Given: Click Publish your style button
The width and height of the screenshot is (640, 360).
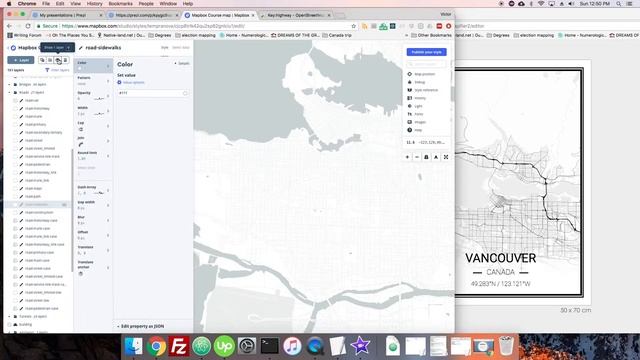Looking at the screenshot, I should pyautogui.click(x=427, y=52).
